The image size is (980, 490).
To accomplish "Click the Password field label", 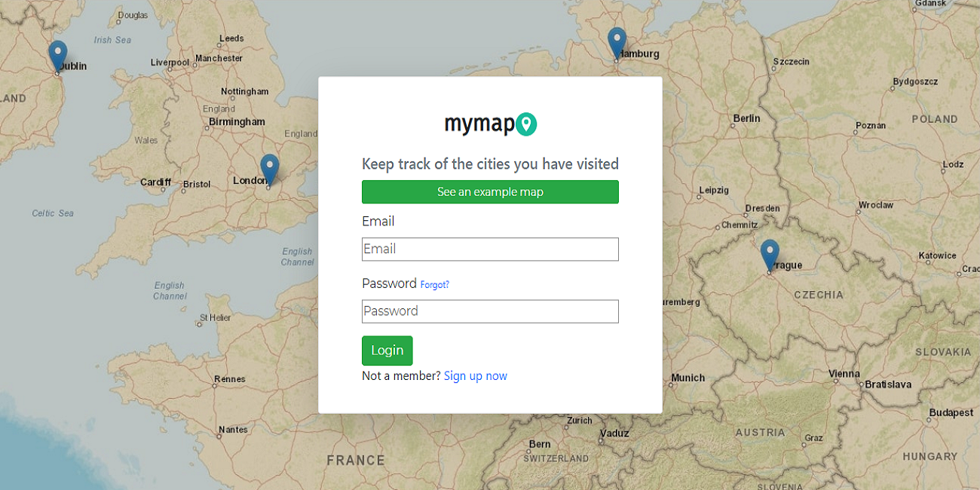I will 389,283.
